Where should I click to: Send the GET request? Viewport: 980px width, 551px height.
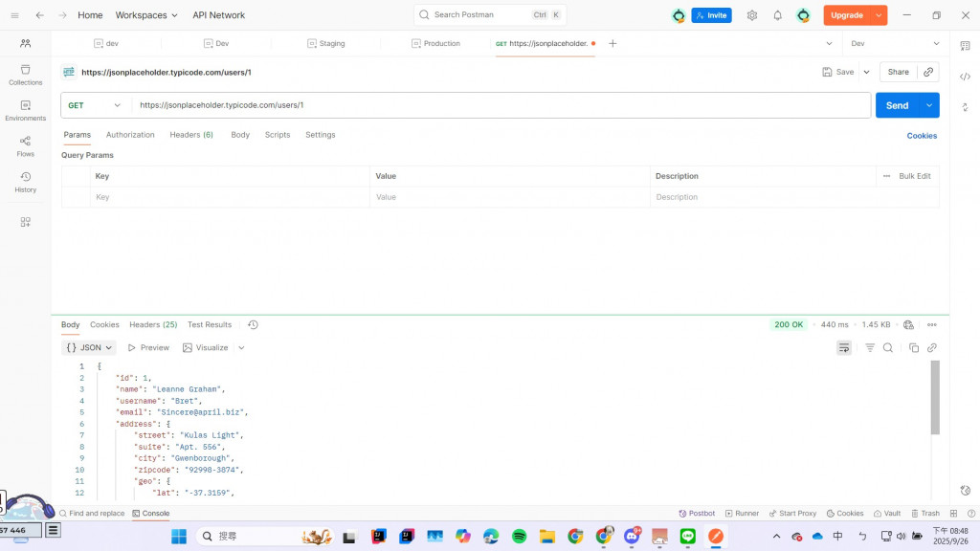(x=898, y=105)
